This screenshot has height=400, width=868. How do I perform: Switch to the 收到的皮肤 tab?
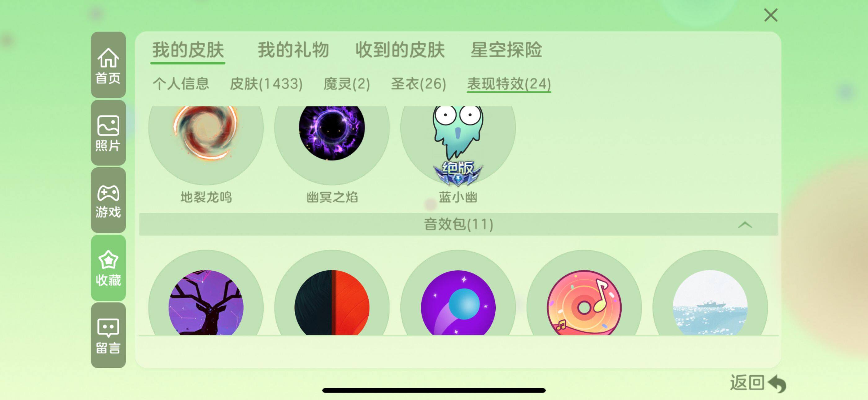pyautogui.click(x=400, y=50)
